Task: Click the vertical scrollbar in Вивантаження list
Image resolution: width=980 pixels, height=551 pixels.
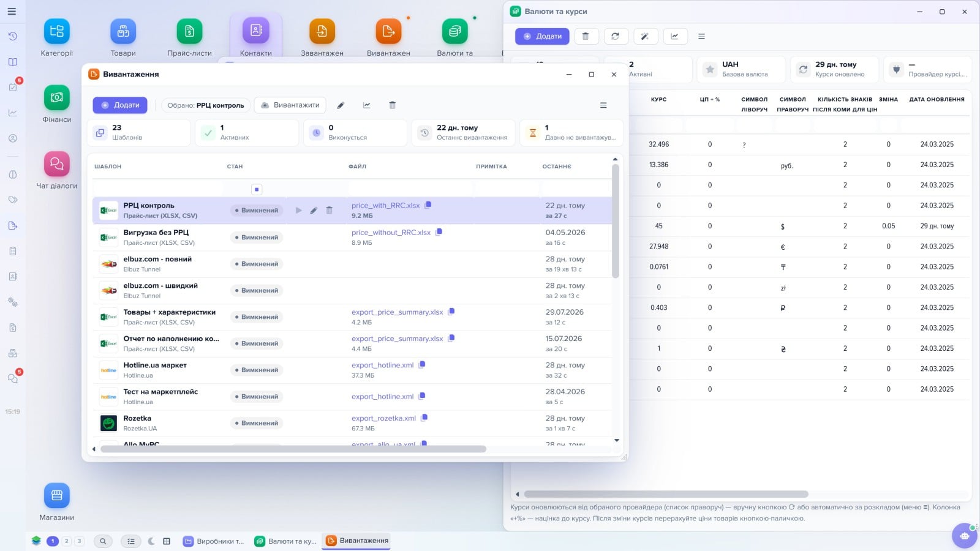Action: tap(616, 220)
